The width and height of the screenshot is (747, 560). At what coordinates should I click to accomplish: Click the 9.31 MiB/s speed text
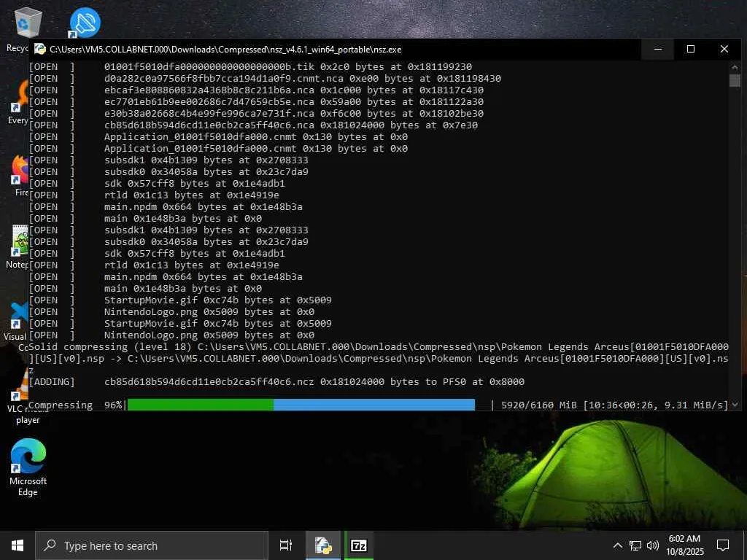click(x=693, y=405)
